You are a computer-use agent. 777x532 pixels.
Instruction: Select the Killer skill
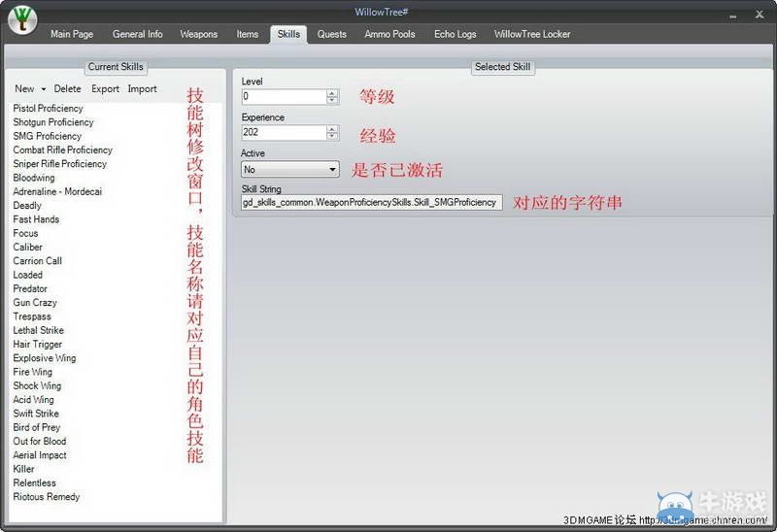pyautogui.click(x=23, y=469)
